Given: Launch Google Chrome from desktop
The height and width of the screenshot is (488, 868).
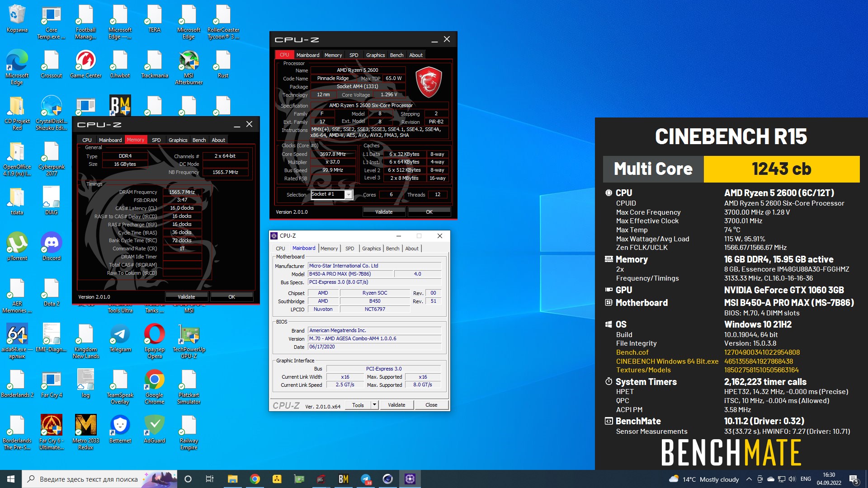Looking at the screenshot, I should point(154,387).
